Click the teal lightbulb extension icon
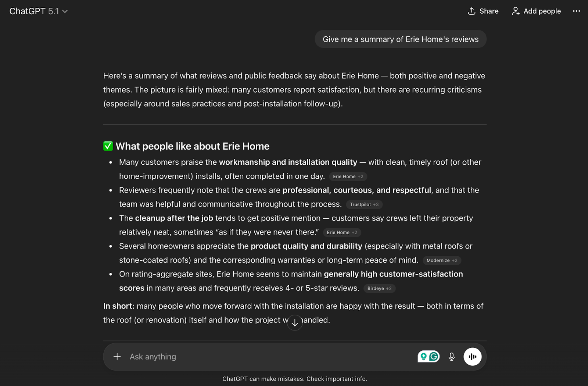Viewport: 588px width, 386px height. coord(424,356)
